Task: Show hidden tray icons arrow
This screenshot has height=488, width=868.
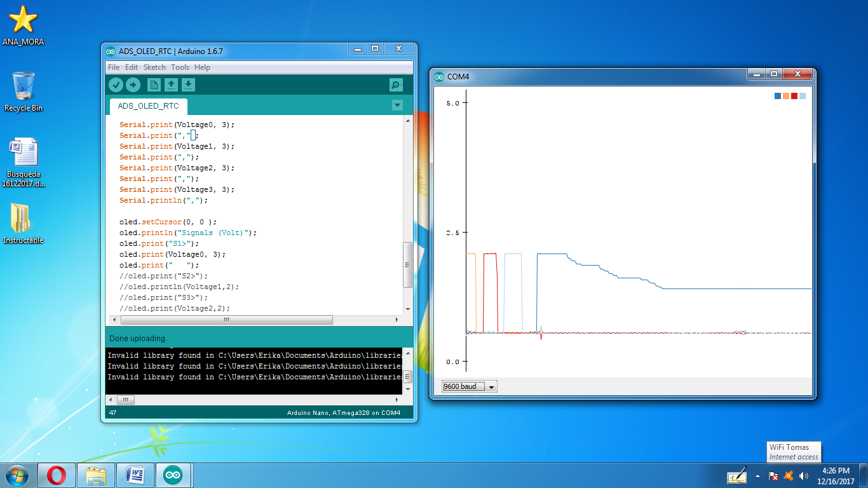Action: click(757, 475)
